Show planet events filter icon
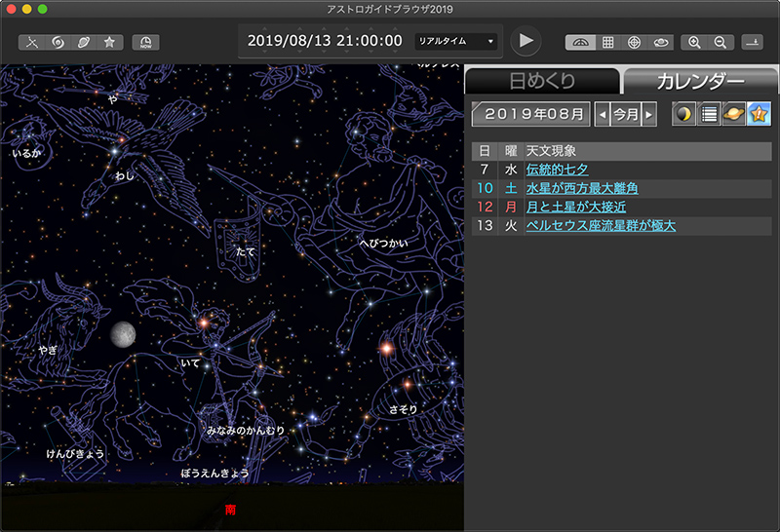 734,114
